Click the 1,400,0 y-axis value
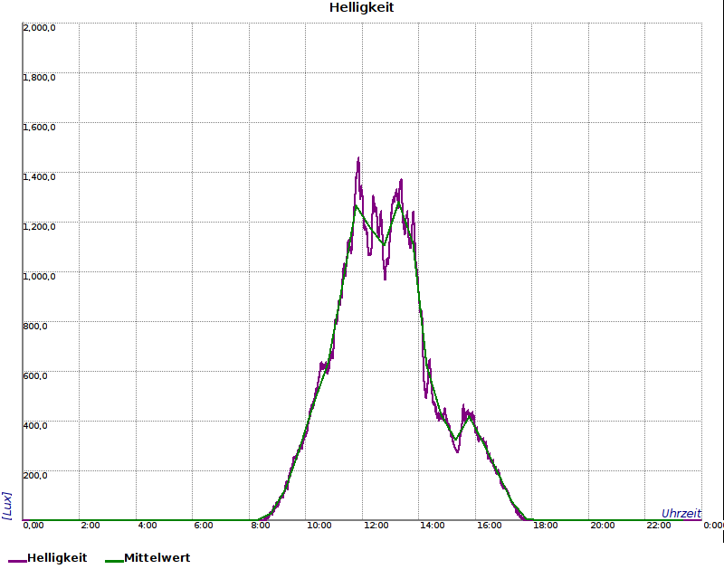 tap(39, 177)
